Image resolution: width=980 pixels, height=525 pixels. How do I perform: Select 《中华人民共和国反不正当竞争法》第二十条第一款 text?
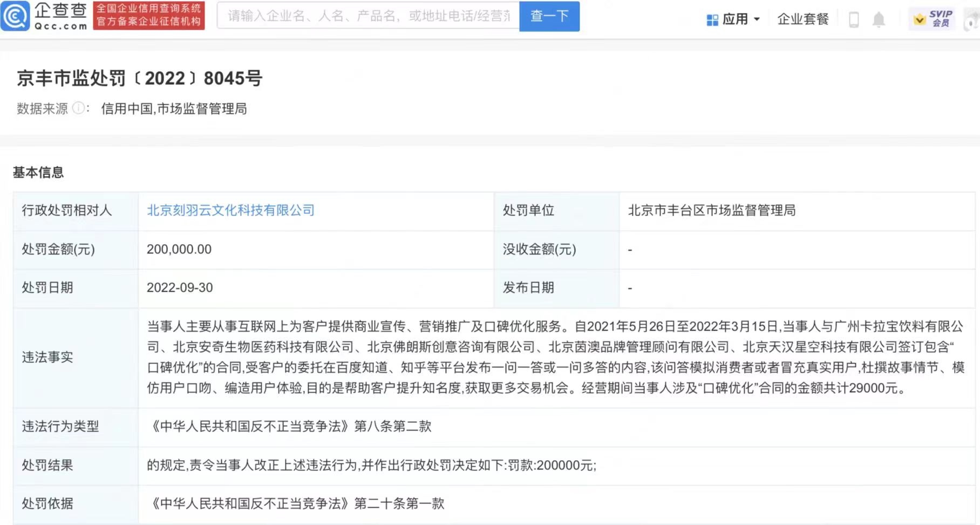tap(296, 503)
